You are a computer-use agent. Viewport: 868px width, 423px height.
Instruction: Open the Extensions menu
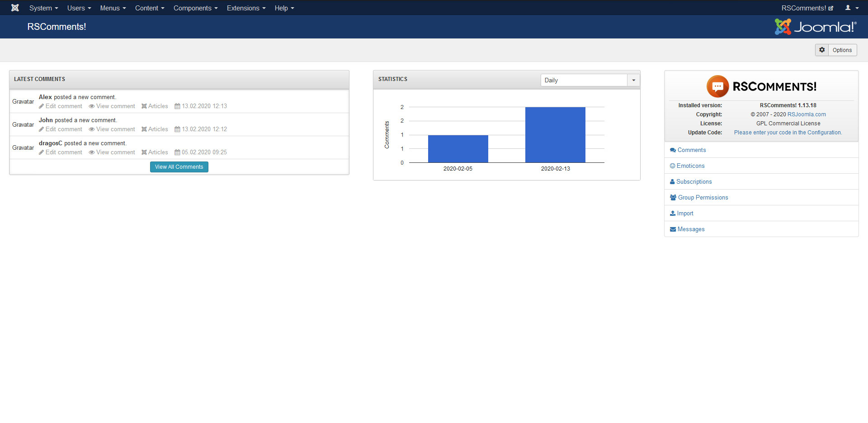[246, 8]
